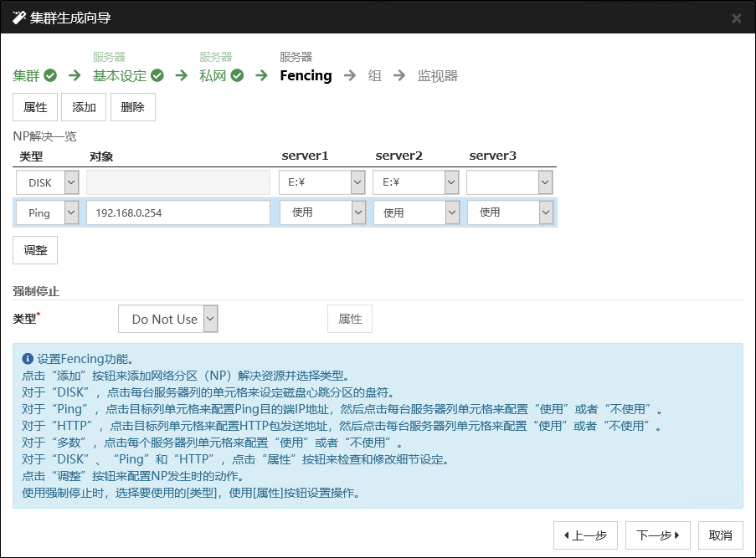Open the Ping type dropdown

[48, 212]
